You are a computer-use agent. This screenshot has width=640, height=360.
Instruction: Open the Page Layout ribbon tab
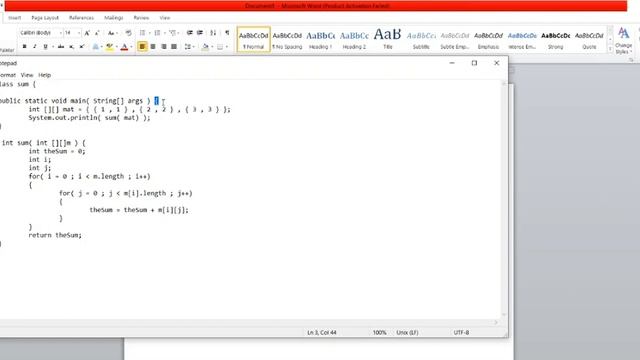(45, 18)
